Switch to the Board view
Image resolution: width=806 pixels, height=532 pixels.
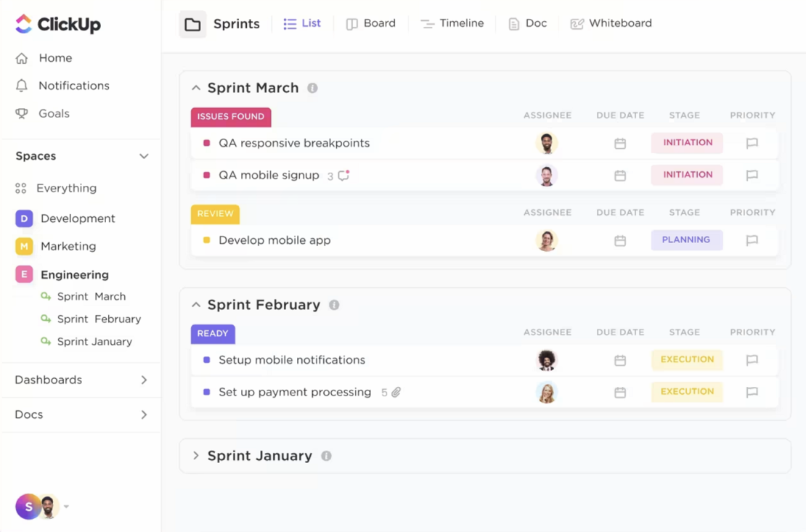coord(370,23)
